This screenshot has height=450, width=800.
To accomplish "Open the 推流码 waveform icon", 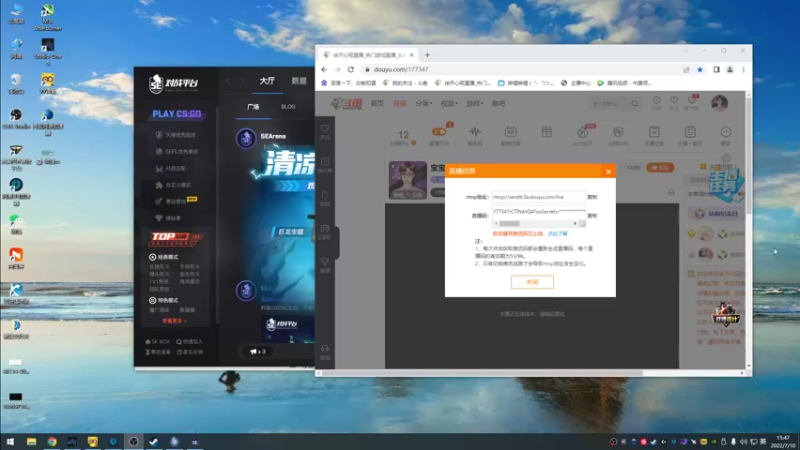I will pos(475,135).
